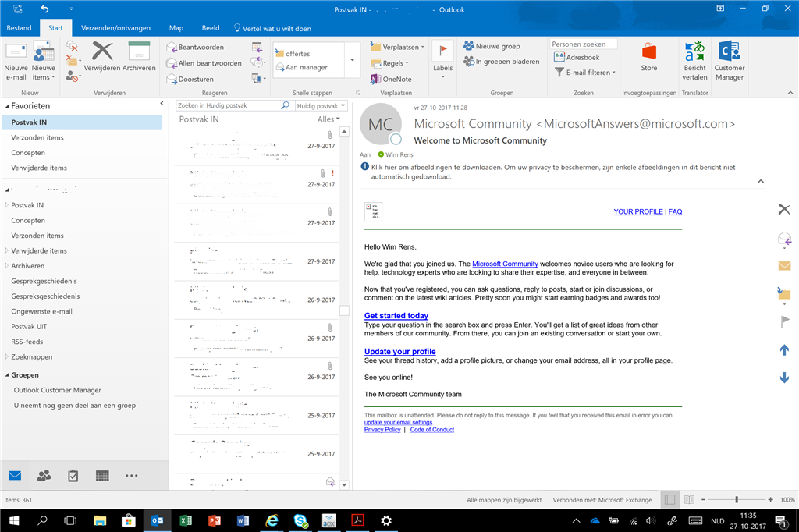Expand the Zoekmappen folder

6,356
